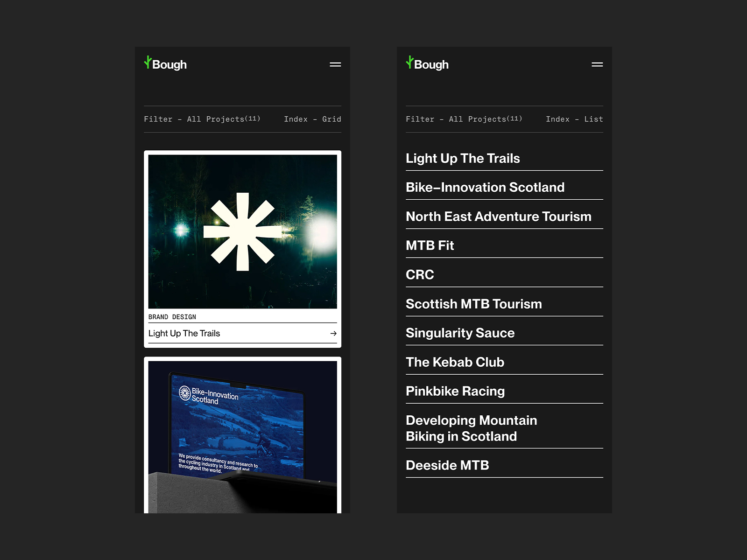Go to Singularity Sauce project
Viewport: 747px width, 560px height.
tap(460, 333)
